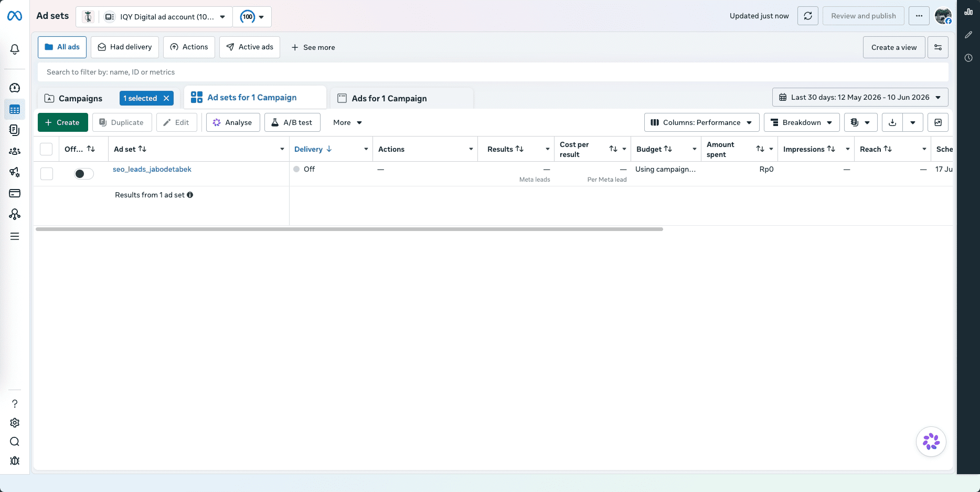Open the 100 score dropdown
This screenshot has height=492, width=980.
252,17
